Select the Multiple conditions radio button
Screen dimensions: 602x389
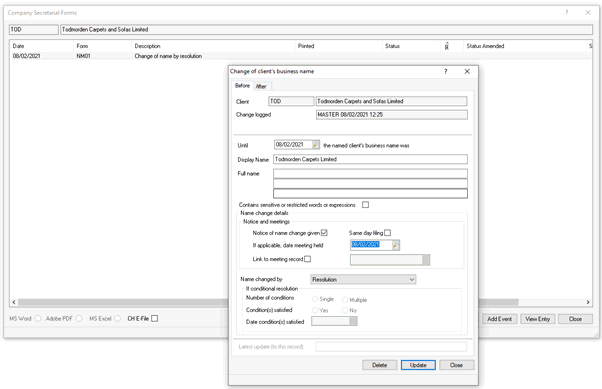[x=345, y=300]
